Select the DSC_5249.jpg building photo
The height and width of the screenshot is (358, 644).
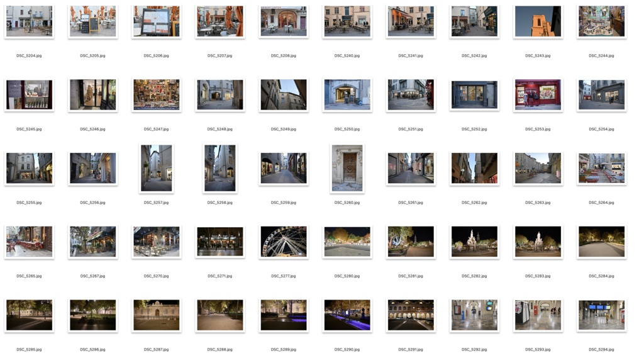point(284,95)
